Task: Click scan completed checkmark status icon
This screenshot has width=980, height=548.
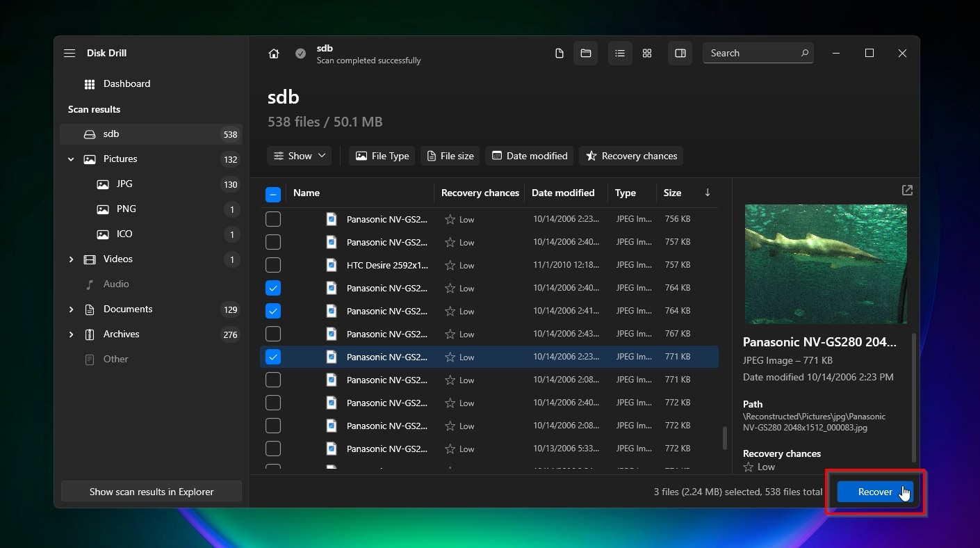Action: 300,54
